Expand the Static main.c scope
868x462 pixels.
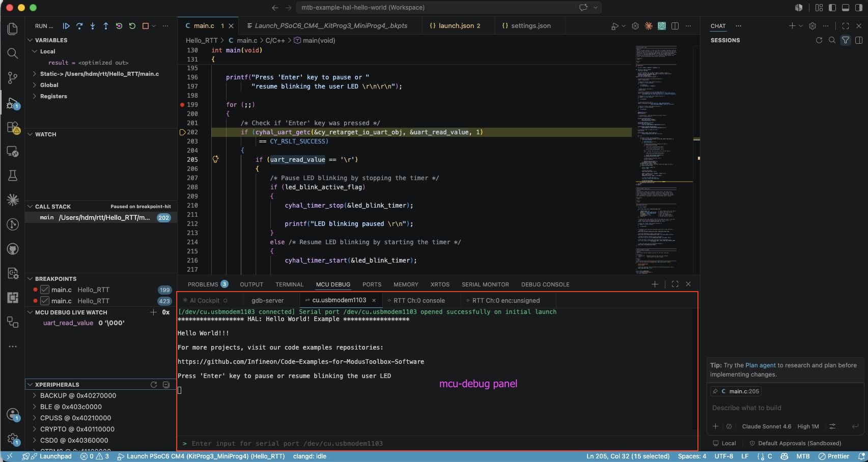coord(35,74)
